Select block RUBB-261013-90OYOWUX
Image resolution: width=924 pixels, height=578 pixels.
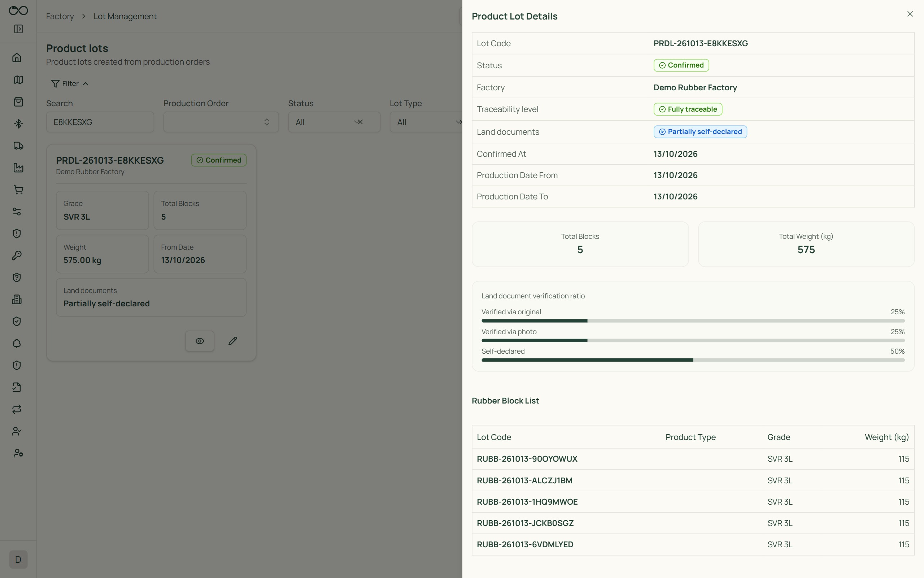tap(693, 459)
